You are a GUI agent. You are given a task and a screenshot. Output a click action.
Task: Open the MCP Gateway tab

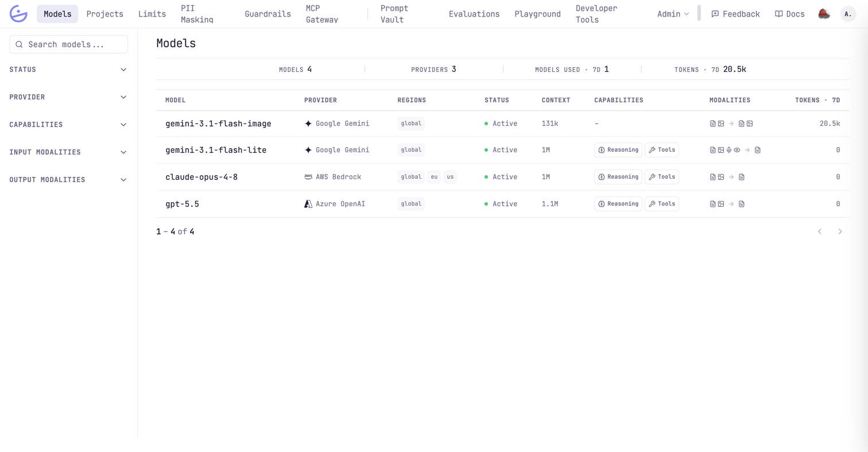point(322,14)
